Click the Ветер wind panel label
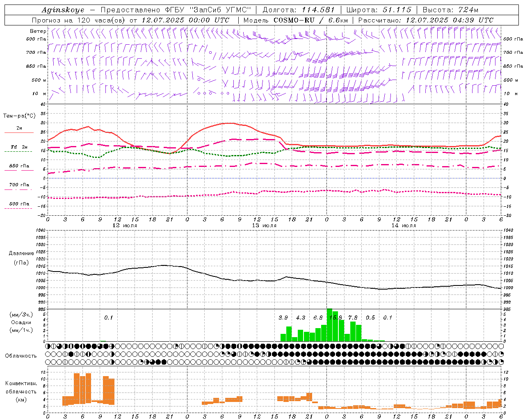The image size is (525, 420). (38, 31)
